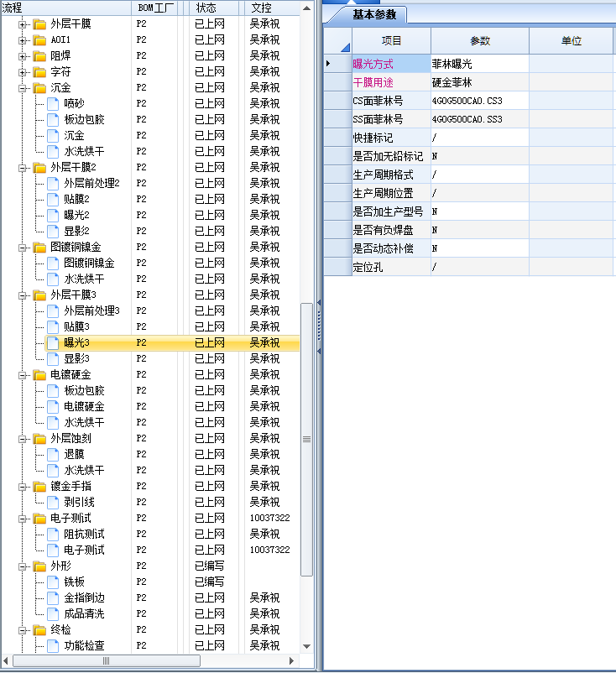
Task: Click the 硬金菲林 parameter cell
Action: [x=480, y=82]
